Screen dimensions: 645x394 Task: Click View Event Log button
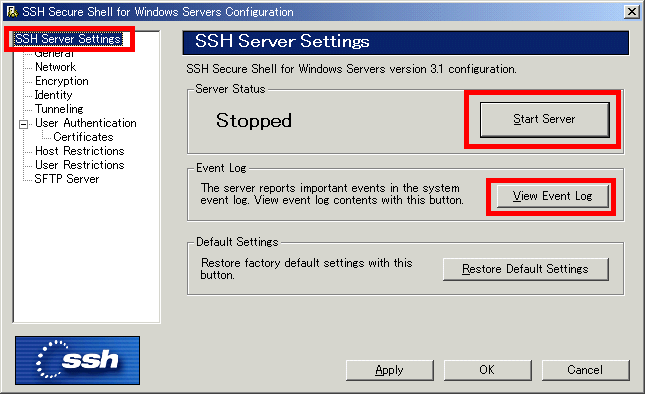tap(552, 196)
